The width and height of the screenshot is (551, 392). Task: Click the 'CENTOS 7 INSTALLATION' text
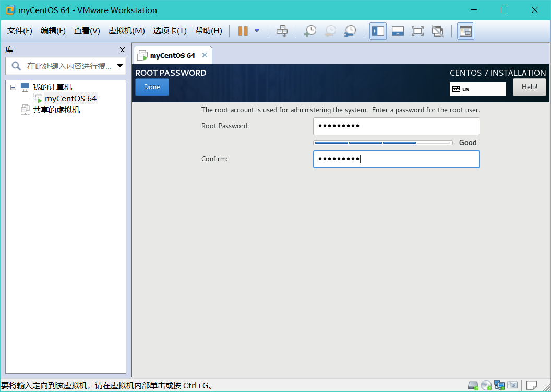[498, 73]
